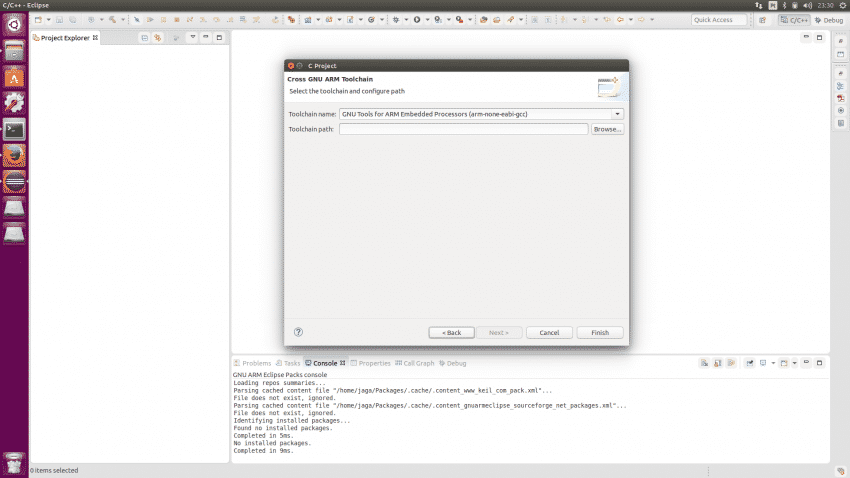Viewport: 850px width, 478px height.
Task: Clear the console output
Action: (704, 363)
